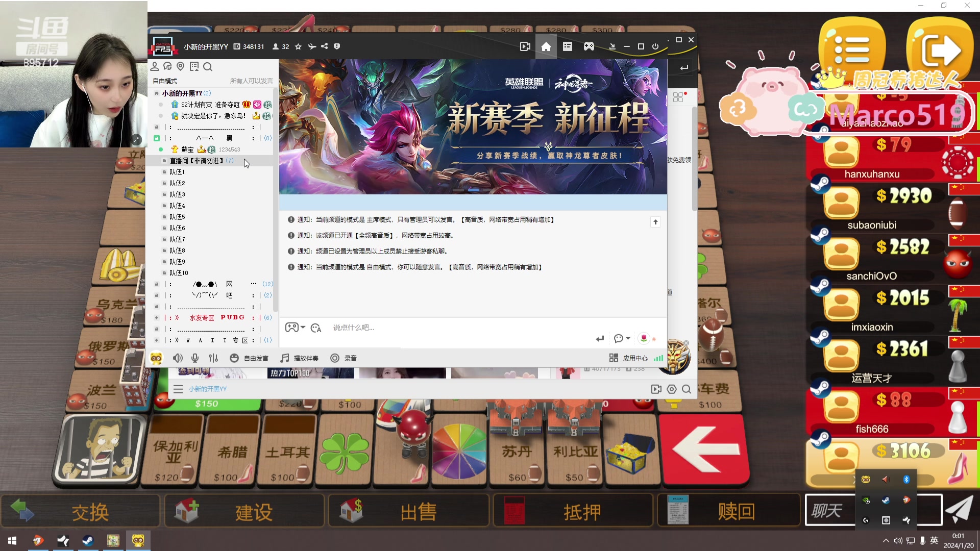980x551 pixels.
Task: Open the chat bubble style dropdown
Action: (x=627, y=338)
